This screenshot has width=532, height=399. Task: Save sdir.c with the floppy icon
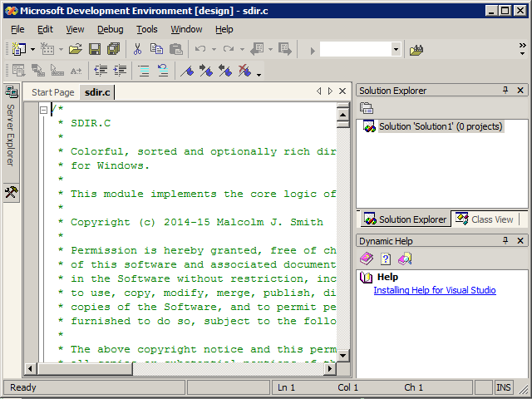(95, 50)
